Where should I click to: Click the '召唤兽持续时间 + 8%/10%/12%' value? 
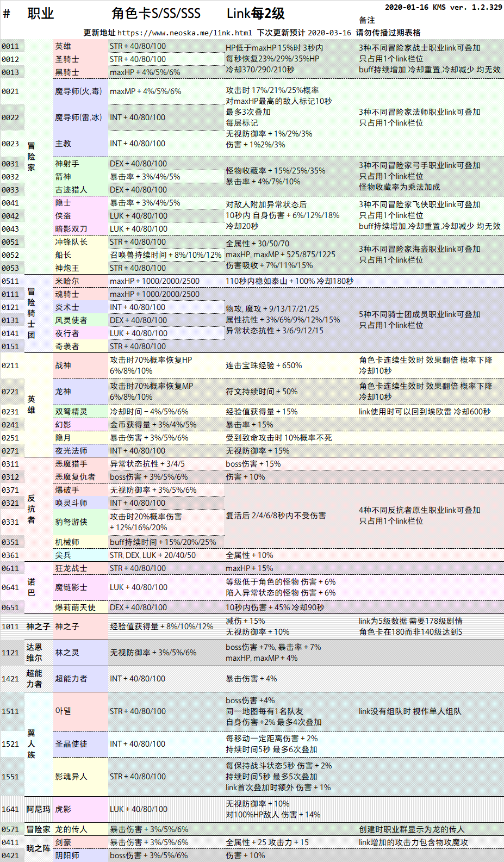click(166, 255)
